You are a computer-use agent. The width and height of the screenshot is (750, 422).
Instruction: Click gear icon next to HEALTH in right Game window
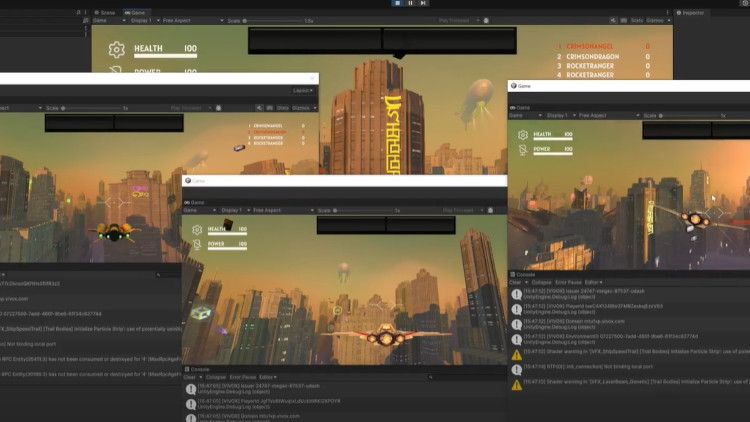tap(521, 134)
